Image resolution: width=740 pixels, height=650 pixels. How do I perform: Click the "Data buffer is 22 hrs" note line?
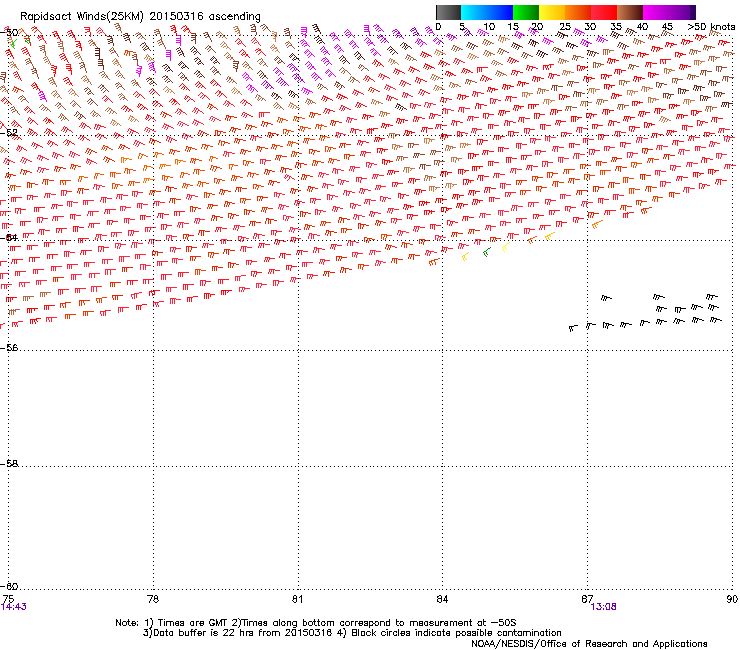click(352, 633)
